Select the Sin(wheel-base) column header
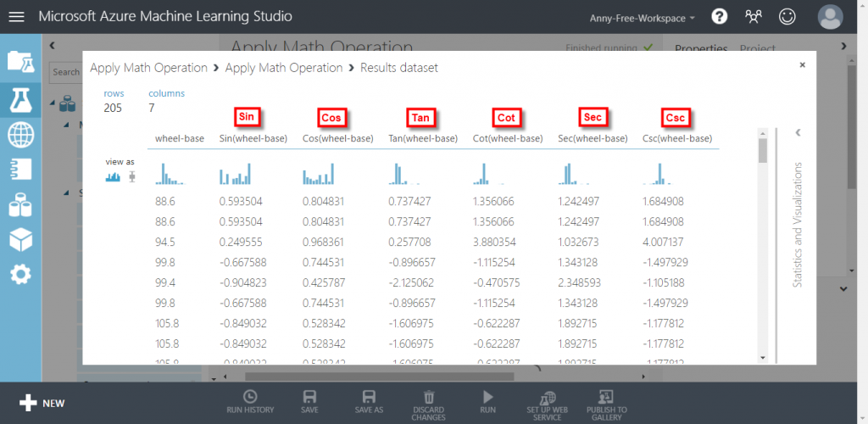Image resolution: width=868 pixels, height=424 pixels. point(253,138)
